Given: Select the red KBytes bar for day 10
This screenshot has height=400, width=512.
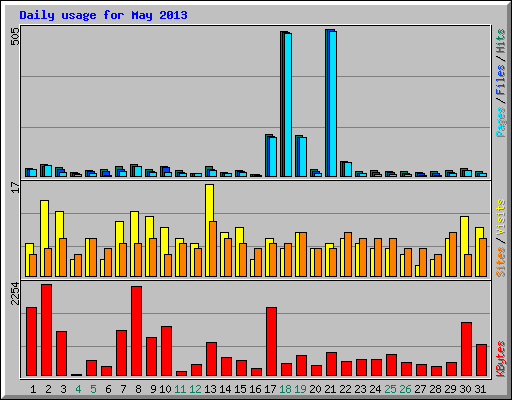Looking at the screenshot, I should [x=166, y=351].
